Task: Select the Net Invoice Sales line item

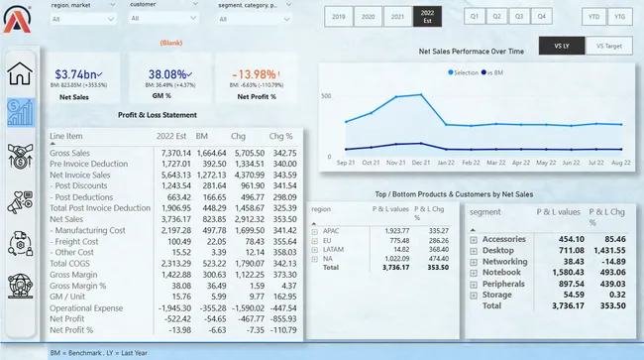Action: click(80, 176)
